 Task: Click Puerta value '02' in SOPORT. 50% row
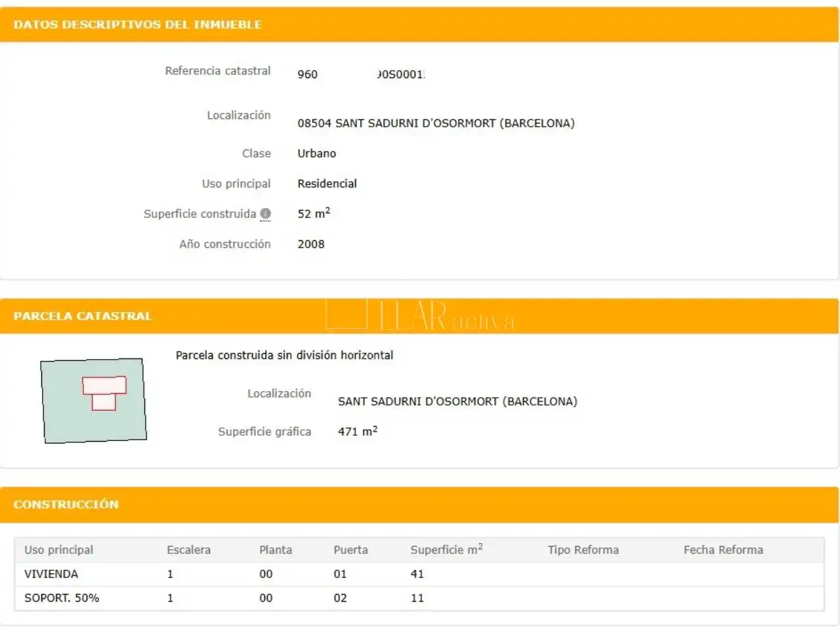tap(340, 598)
